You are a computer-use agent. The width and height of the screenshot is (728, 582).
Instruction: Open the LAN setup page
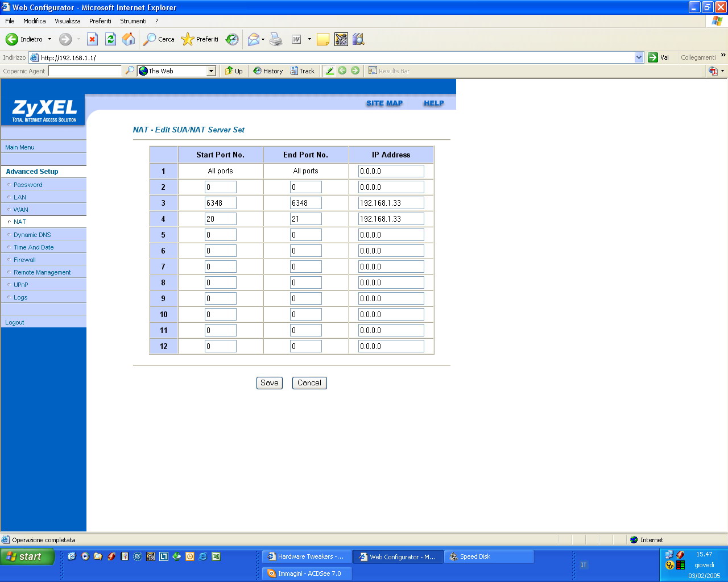pos(20,197)
